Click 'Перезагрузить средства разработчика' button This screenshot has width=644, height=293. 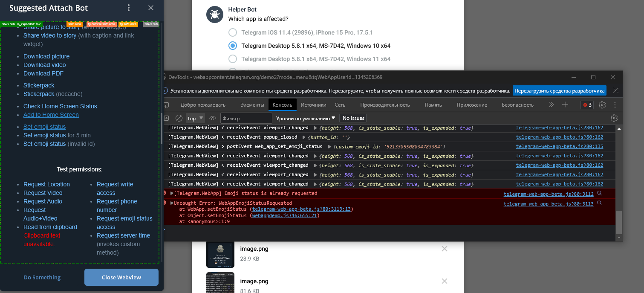pyautogui.click(x=560, y=90)
